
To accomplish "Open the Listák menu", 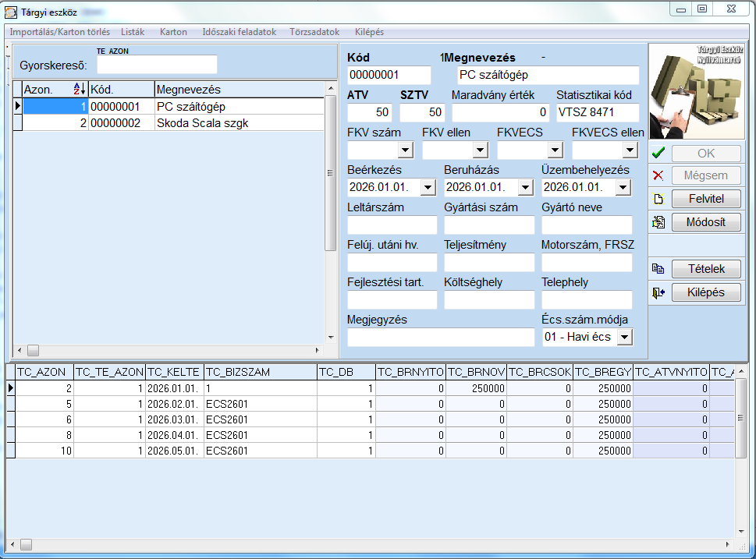I will pyautogui.click(x=133, y=32).
